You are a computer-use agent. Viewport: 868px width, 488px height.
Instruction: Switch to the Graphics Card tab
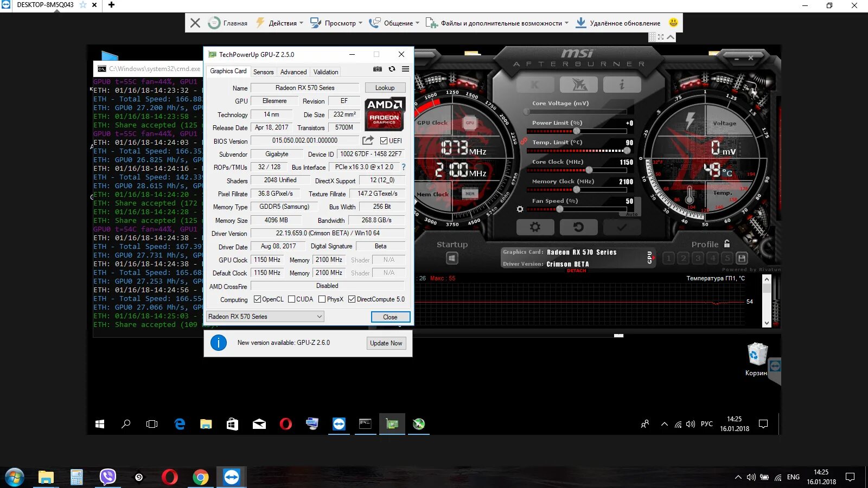228,71
